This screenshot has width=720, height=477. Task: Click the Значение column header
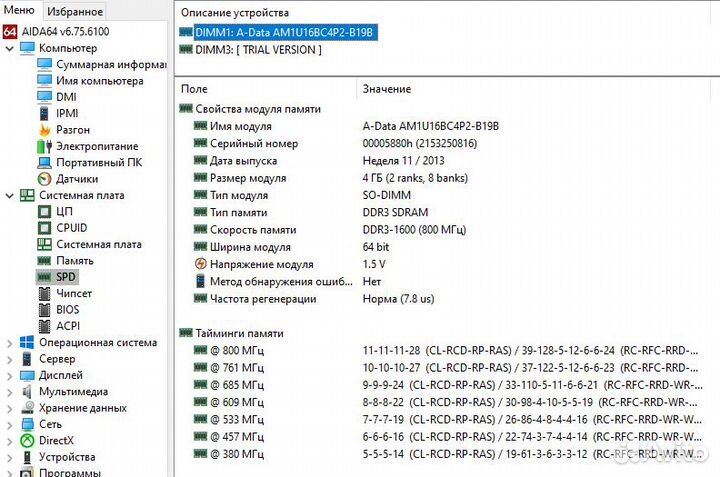387,89
